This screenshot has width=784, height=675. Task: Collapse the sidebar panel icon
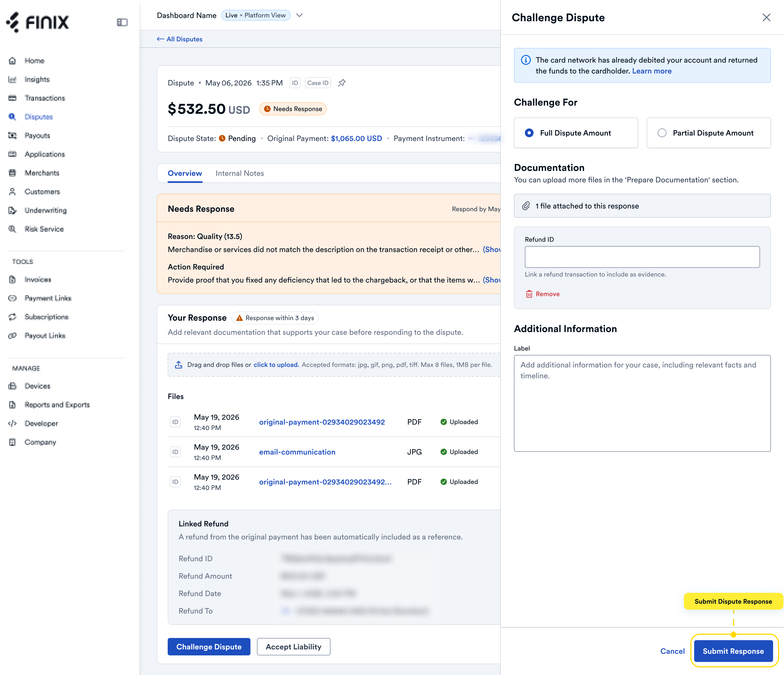click(x=122, y=22)
